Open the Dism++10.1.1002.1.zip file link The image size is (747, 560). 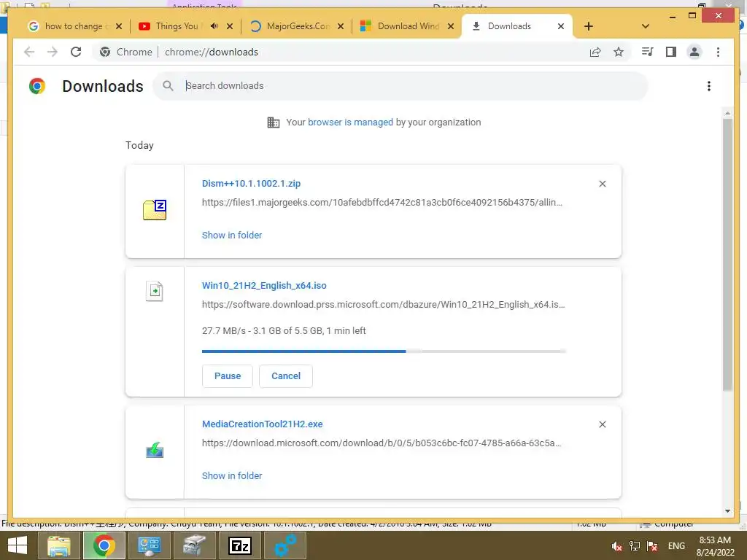click(251, 184)
